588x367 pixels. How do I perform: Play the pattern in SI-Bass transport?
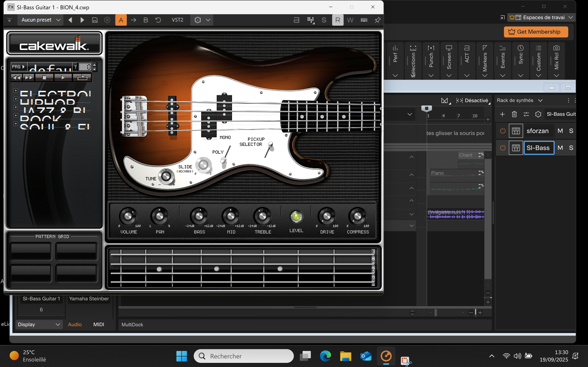coord(63,78)
